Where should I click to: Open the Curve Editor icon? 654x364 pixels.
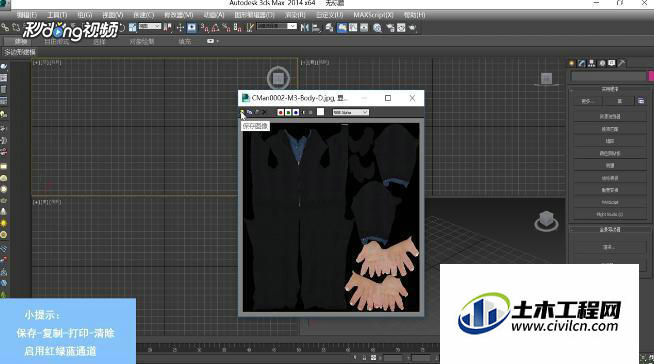[353, 28]
